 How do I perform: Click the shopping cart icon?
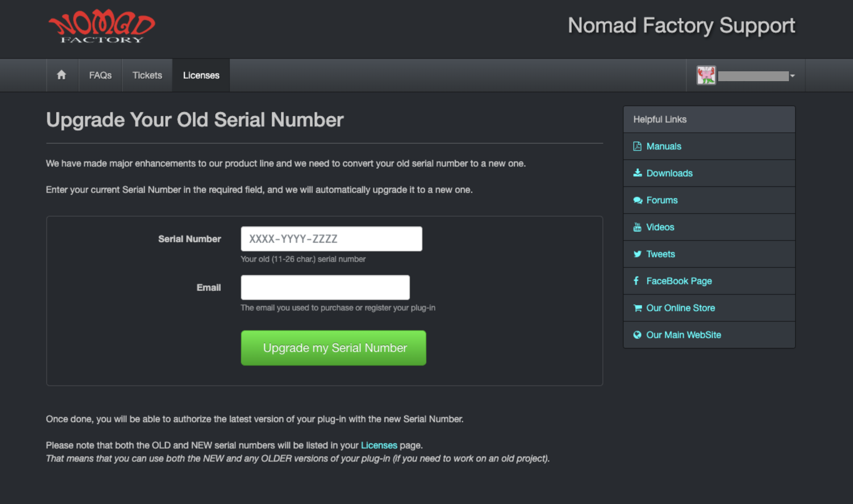pos(638,308)
